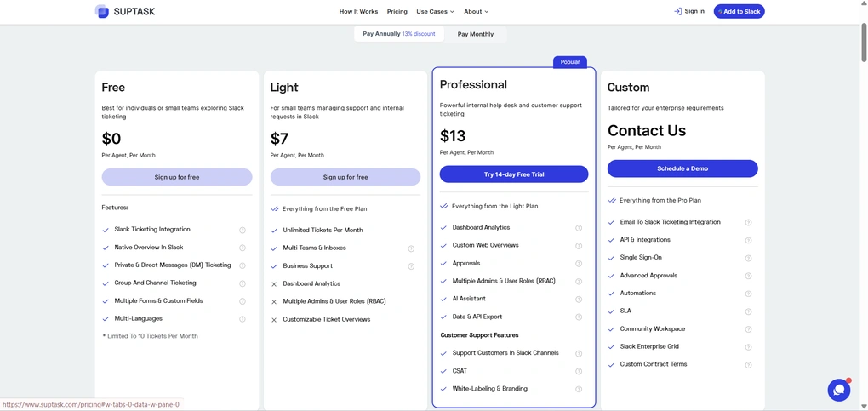
Task: Click 'Unlimited Tickets Per Month' text
Action: (323, 231)
